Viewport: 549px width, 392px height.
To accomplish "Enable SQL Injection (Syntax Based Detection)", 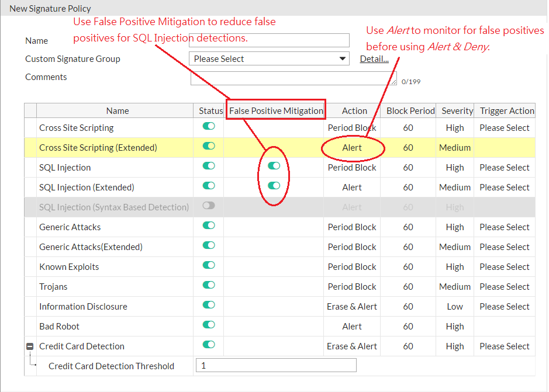I will click(209, 207).
